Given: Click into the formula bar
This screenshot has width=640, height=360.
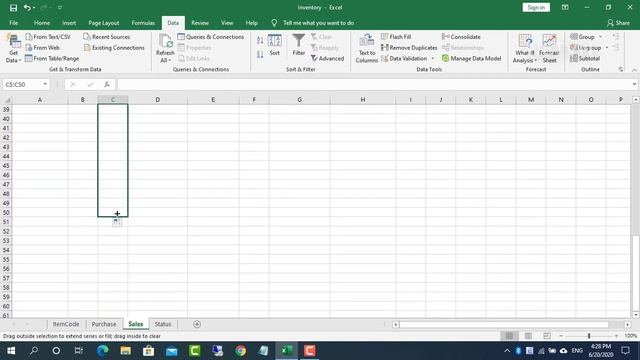Looking at the screenshot, I should (x=373, y=84).
